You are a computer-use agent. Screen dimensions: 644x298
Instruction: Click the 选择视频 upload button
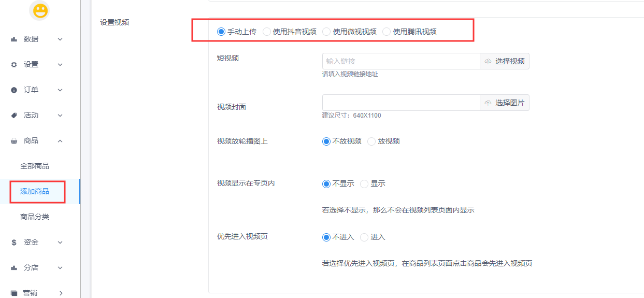point(505,61)
